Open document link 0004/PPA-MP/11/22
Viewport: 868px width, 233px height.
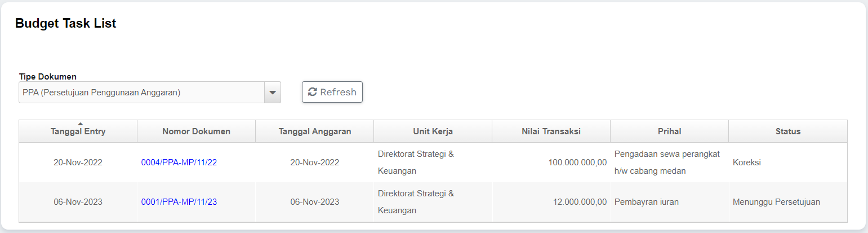point(179,162)
